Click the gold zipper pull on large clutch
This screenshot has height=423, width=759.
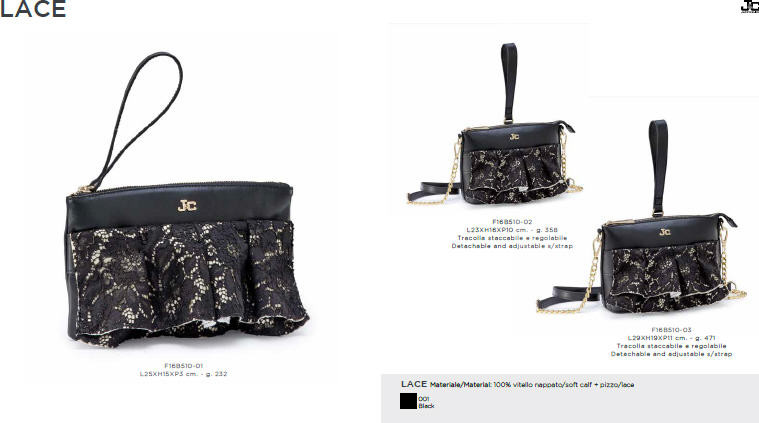tap(84, 189)
